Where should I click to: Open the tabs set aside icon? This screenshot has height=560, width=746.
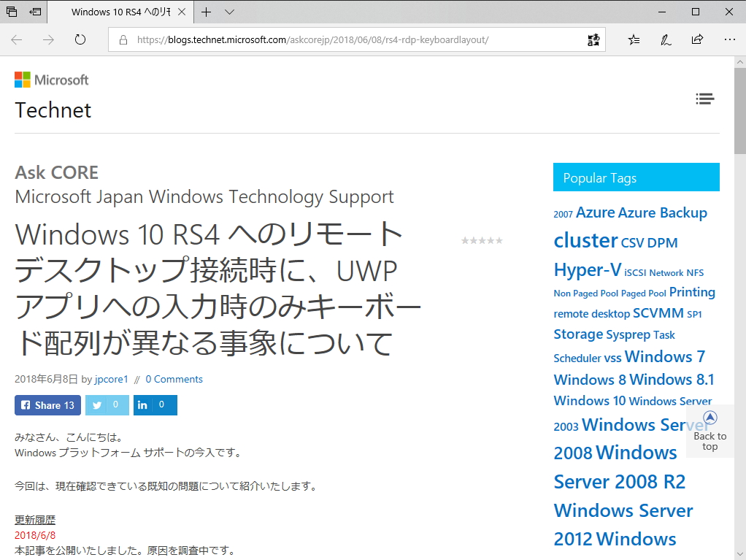12,12
